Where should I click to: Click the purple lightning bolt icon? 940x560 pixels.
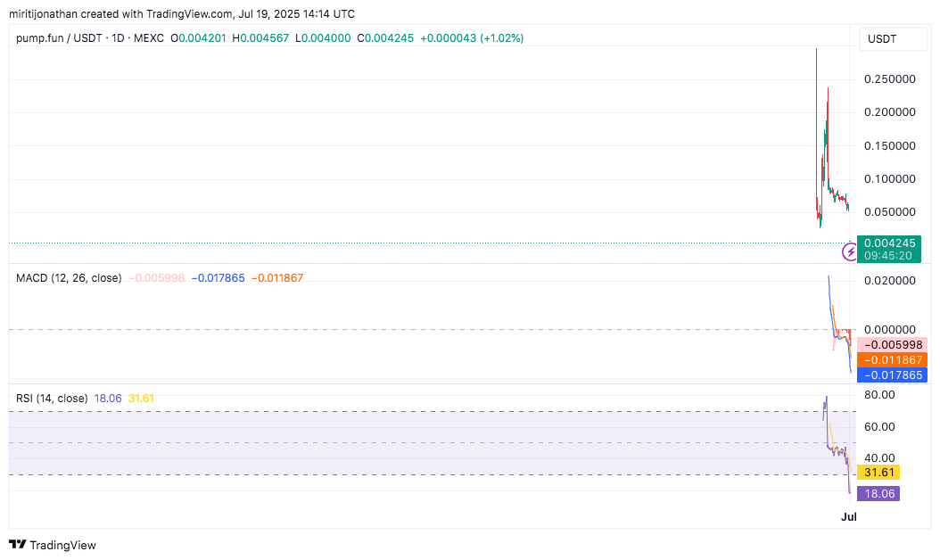[849, 251]
